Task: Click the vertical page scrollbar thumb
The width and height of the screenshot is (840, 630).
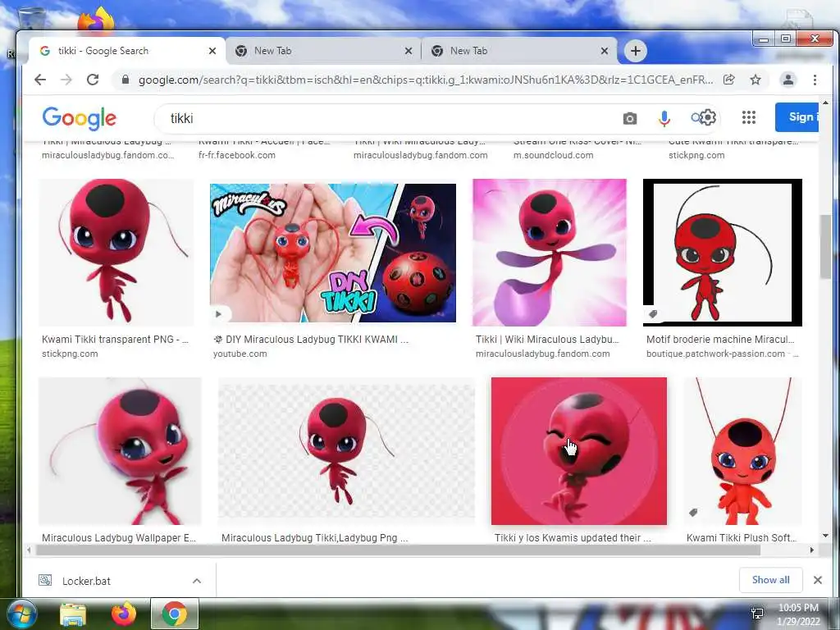Action: tap(825, 246)
